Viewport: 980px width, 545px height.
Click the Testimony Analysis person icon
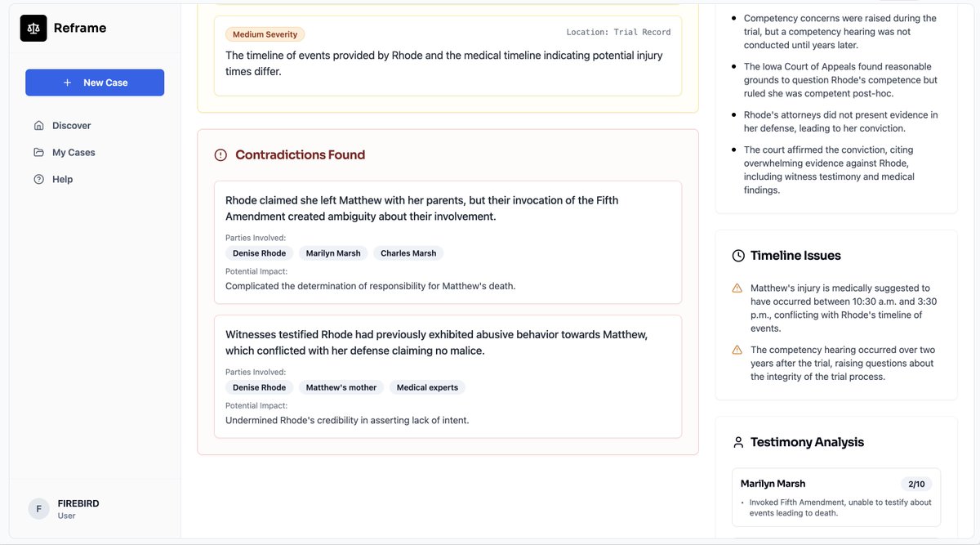pyautogui.click(x=738, y=442)
